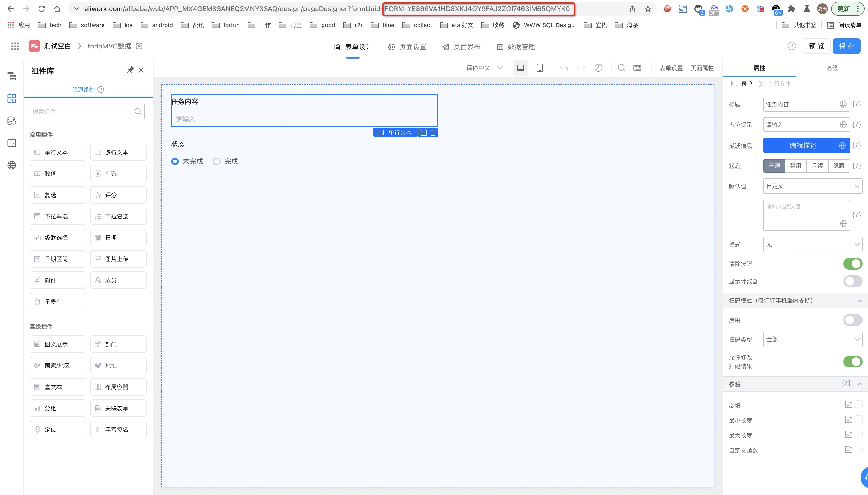Enable the 显示计数器 switch

coord(852,281)
